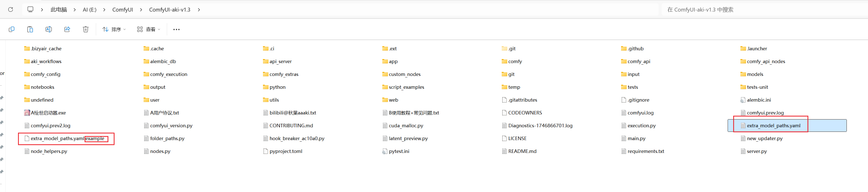868x192 pixels.
Task: Select server.py file
Action: point(754,151)
